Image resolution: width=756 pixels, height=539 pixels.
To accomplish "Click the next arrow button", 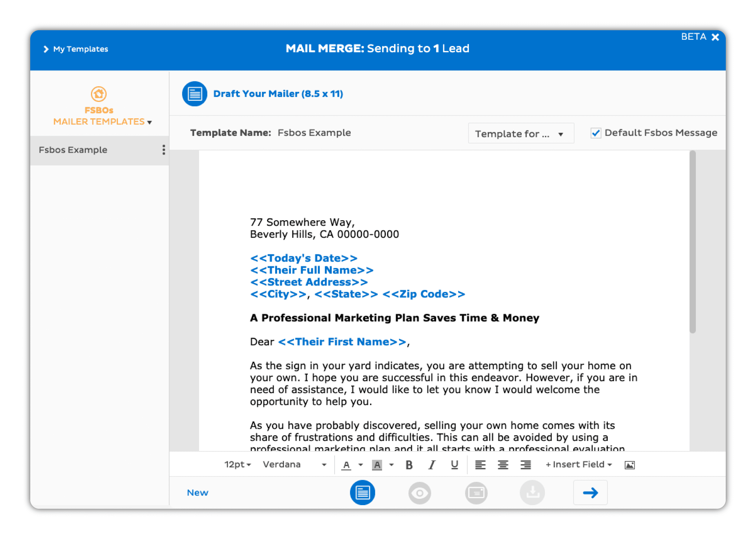I will (x=590, y=492).
